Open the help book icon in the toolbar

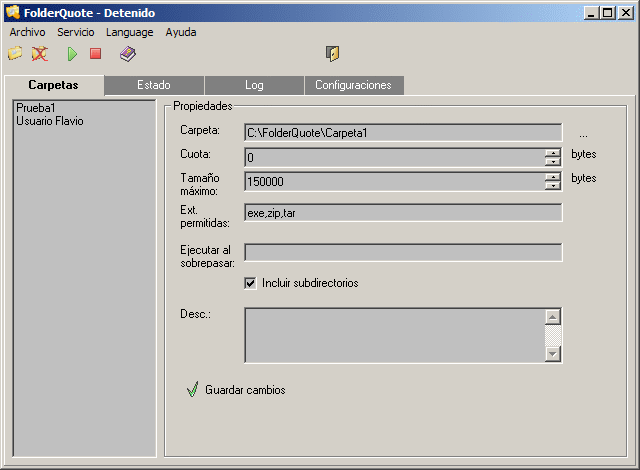click(128, 54)
